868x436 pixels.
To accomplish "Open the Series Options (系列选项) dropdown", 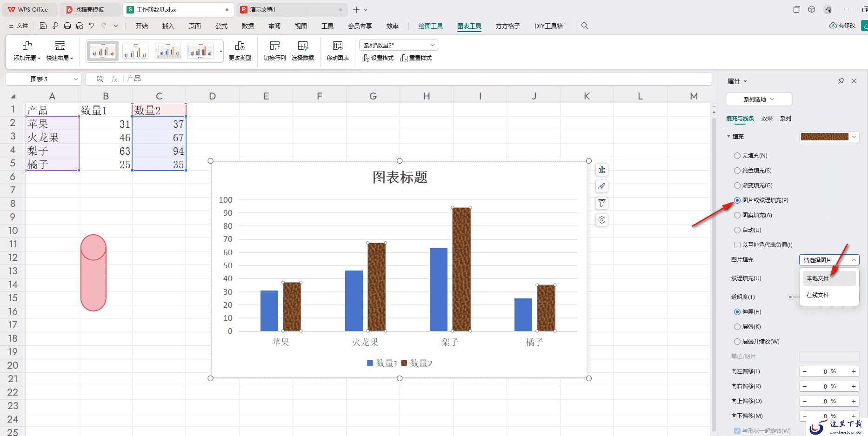I will [759, 99].
